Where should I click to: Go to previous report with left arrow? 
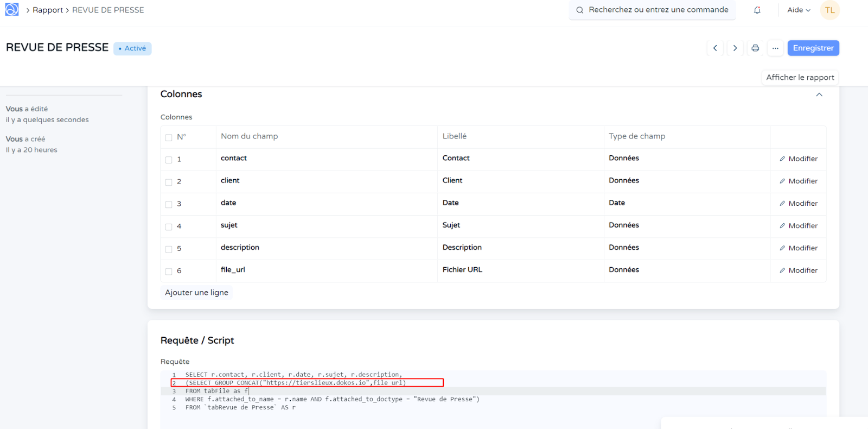pyautogui.click(x=715, y=48)
